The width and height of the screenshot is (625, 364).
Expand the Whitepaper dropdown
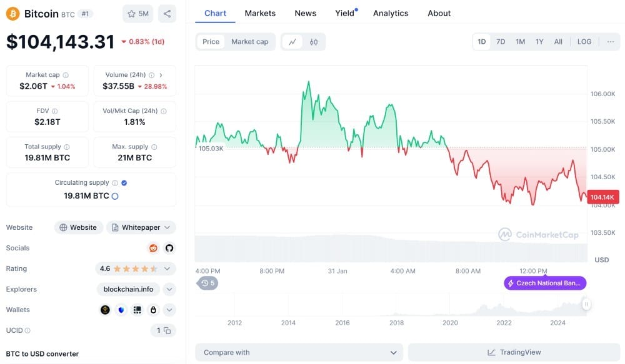(141, 227)
